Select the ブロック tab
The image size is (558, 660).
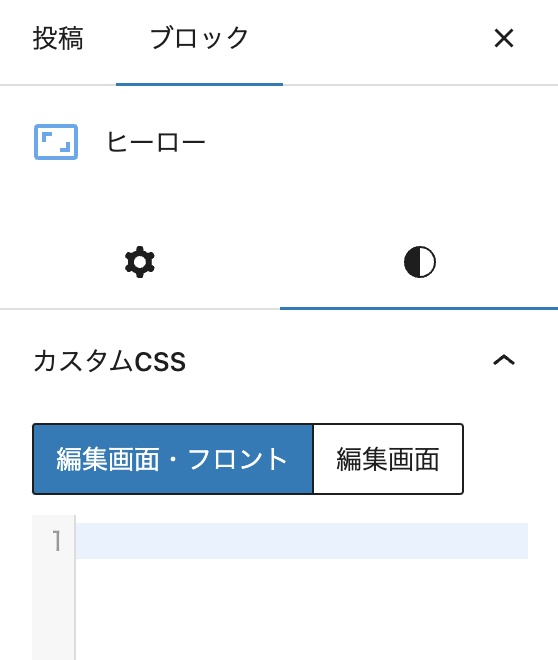coord(199,38)
